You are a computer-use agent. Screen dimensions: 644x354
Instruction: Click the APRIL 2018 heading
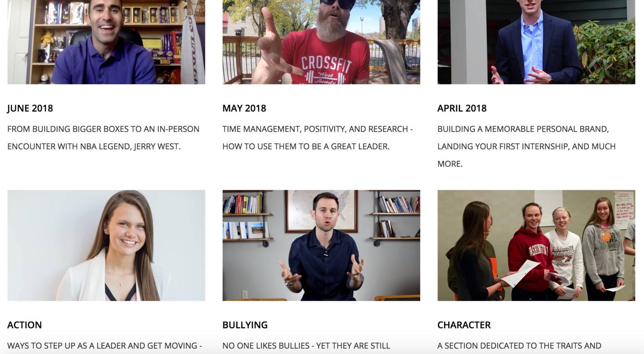(462, 108)
